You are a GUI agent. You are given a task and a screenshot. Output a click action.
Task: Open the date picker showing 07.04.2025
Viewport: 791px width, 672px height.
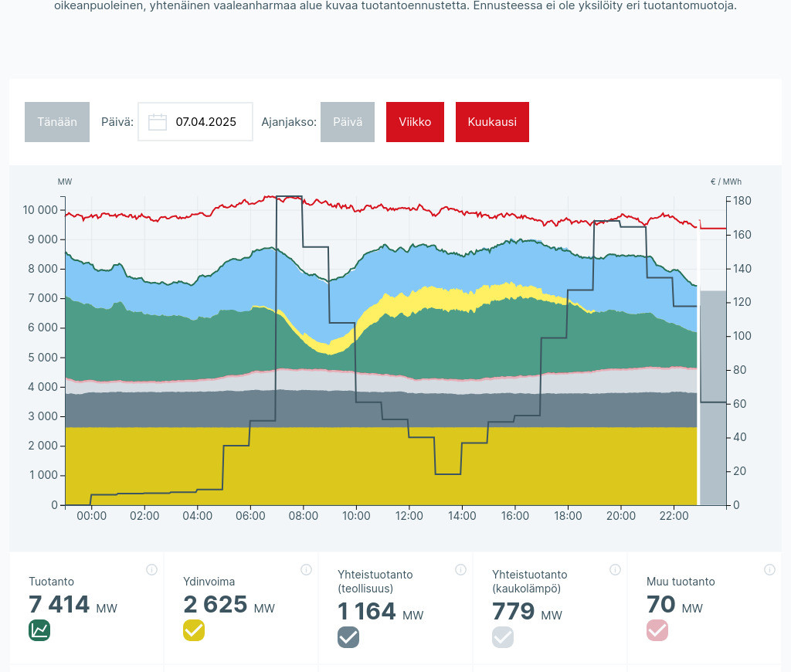tap(205, 122)
